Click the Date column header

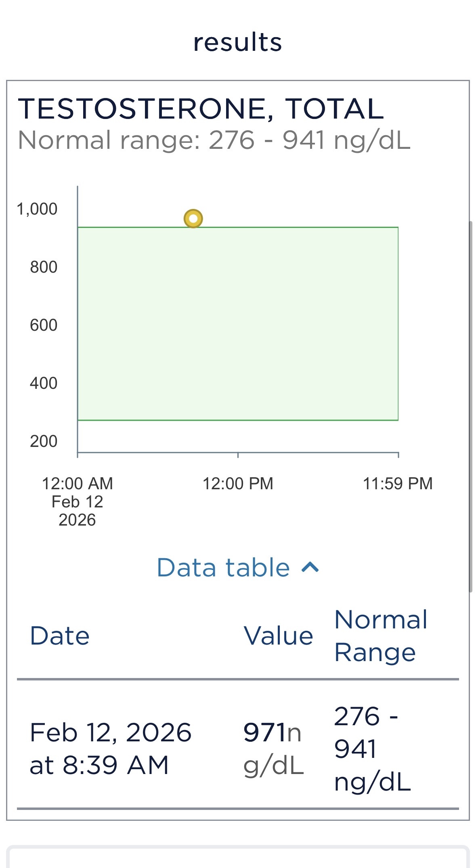tap(60, 636)
